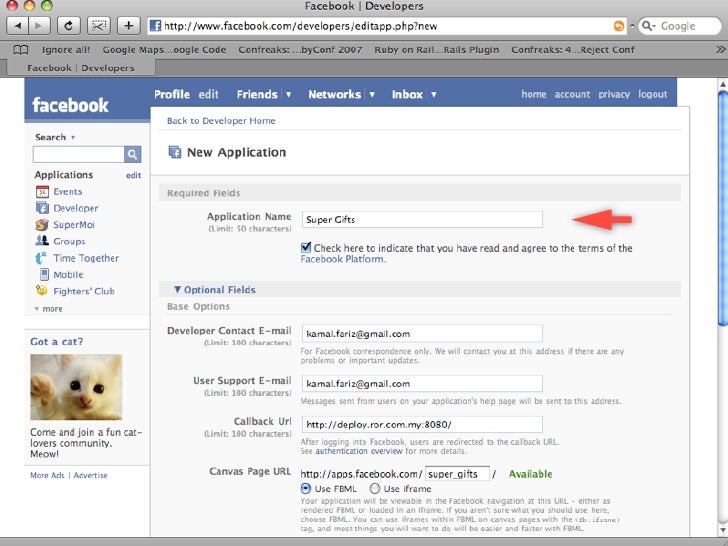
Task: Show more bookmarks with the double chevron
Action: [x=720, y=49]
